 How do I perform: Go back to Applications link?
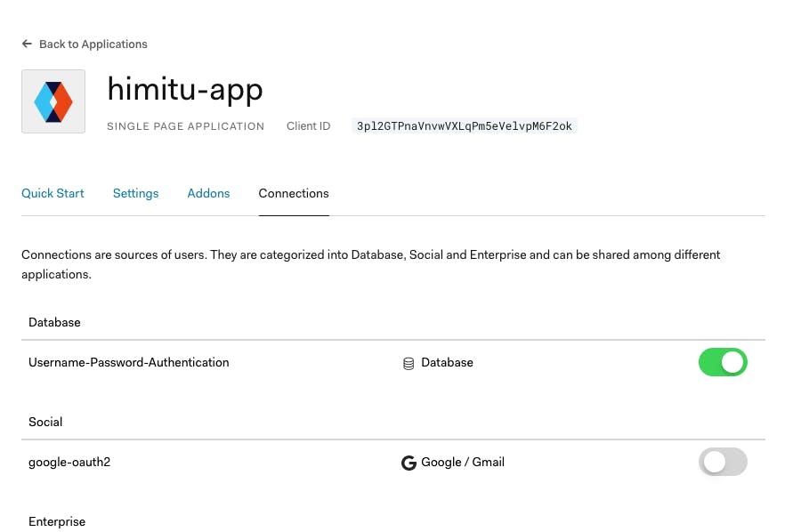click(93, 44)
